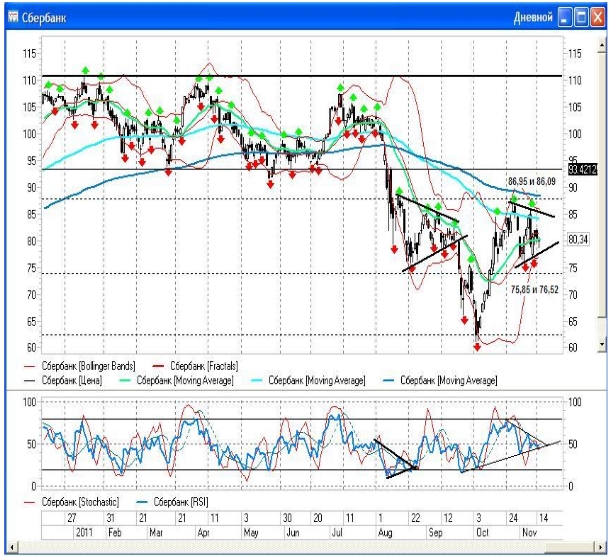Click the Jul month label
Viewport: 612px width, 557px height.
[x=337, y=532]
